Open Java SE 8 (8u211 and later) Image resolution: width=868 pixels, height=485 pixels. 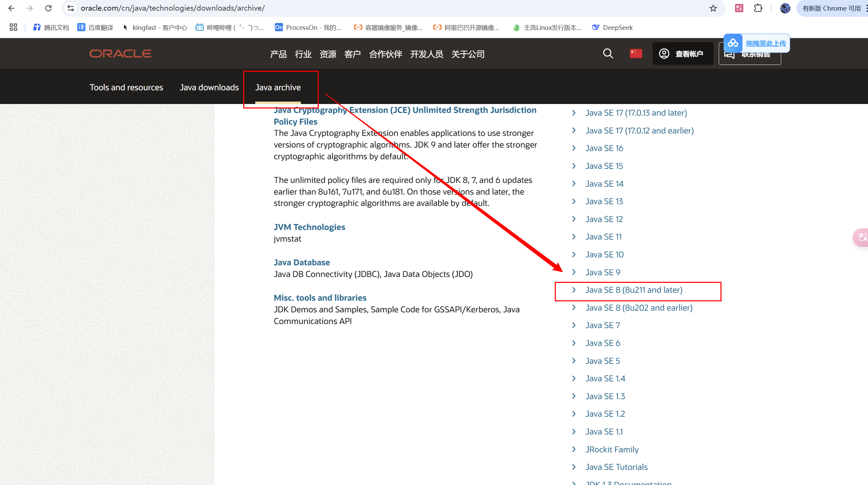pyautogui.click(x=634, y=290)
